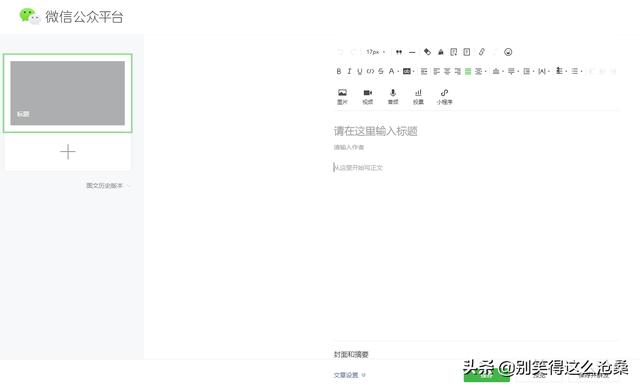This screenshot has width=640, height=387.
Task: Click the eraser clear-format icon
Action: click(x=427, y=52)
